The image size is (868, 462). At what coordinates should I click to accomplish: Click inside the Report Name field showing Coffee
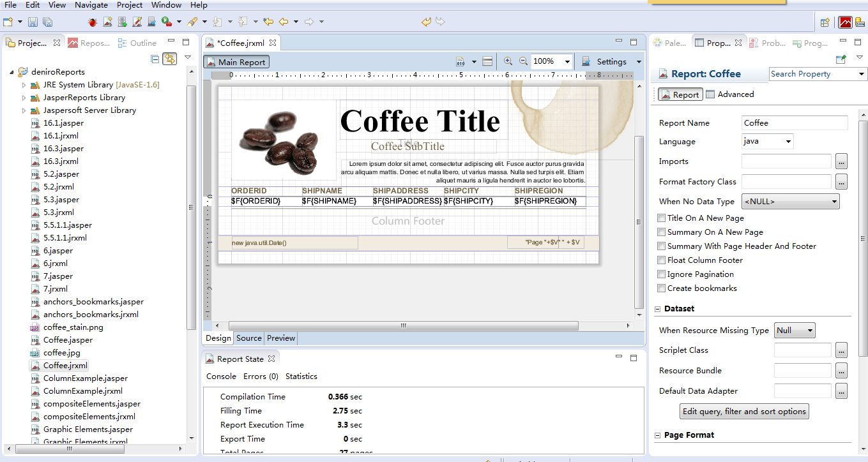point(794,123)
